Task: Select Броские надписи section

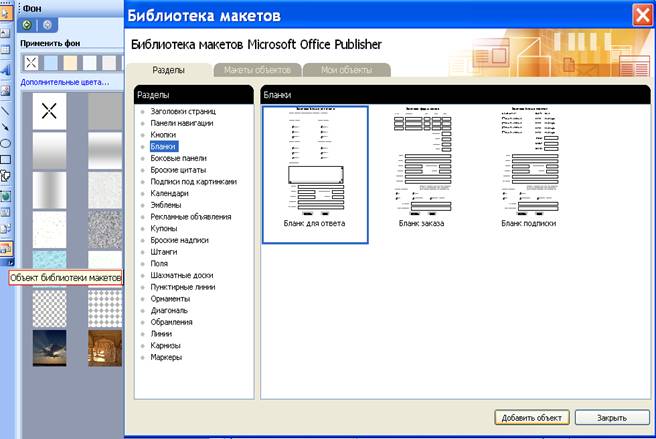Action: pos(179,240)
